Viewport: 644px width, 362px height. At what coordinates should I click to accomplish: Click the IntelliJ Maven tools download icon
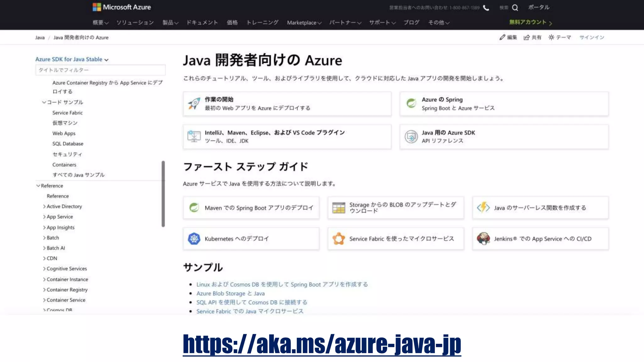[x=194, y=136]
